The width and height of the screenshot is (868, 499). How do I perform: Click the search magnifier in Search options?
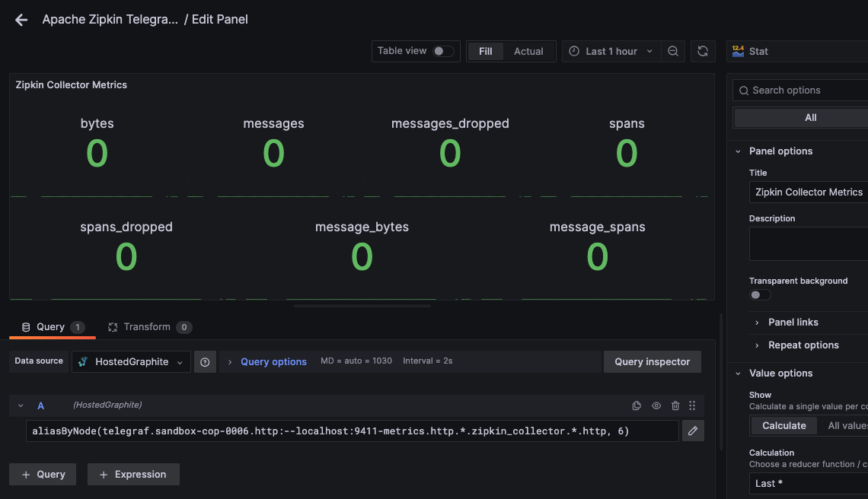pos(743,91)
